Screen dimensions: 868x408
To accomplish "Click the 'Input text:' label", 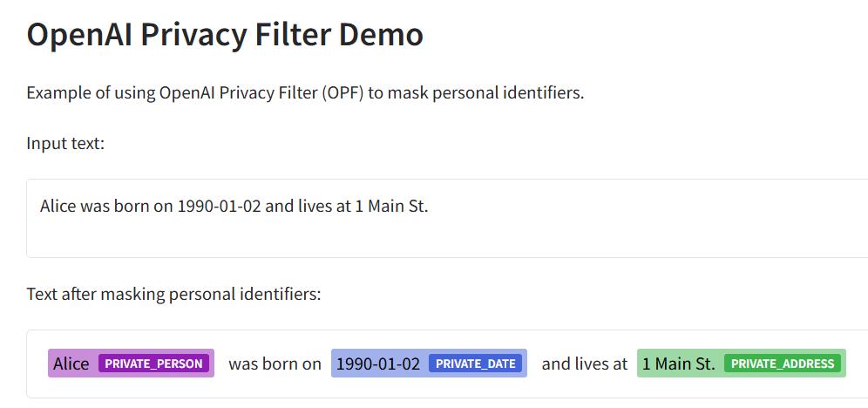I will coord(65,143).
